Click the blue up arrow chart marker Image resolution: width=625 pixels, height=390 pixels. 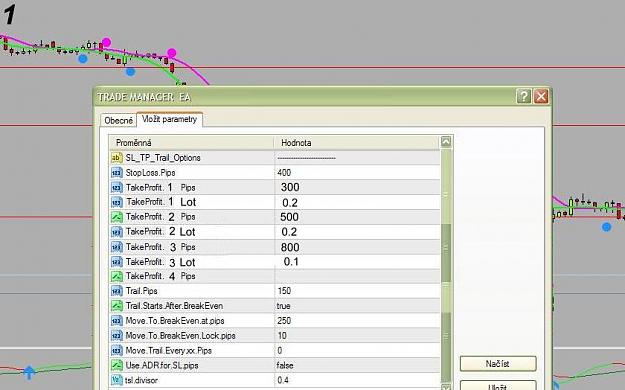point(29,372)
